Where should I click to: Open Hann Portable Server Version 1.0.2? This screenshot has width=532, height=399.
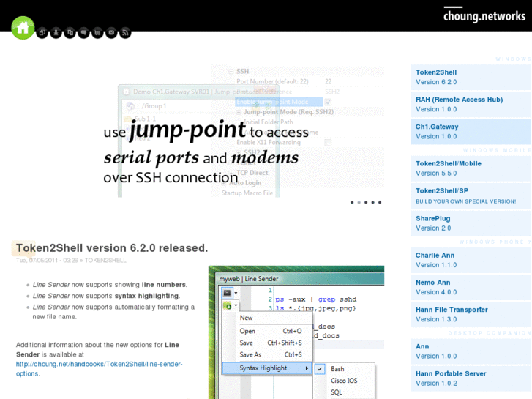point(471,379)
